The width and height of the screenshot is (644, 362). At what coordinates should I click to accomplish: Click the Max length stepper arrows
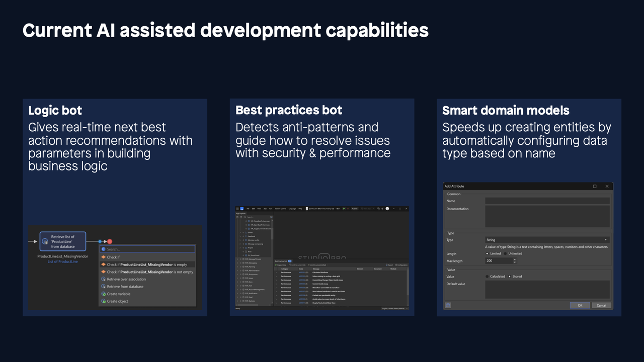click(515, 261)
